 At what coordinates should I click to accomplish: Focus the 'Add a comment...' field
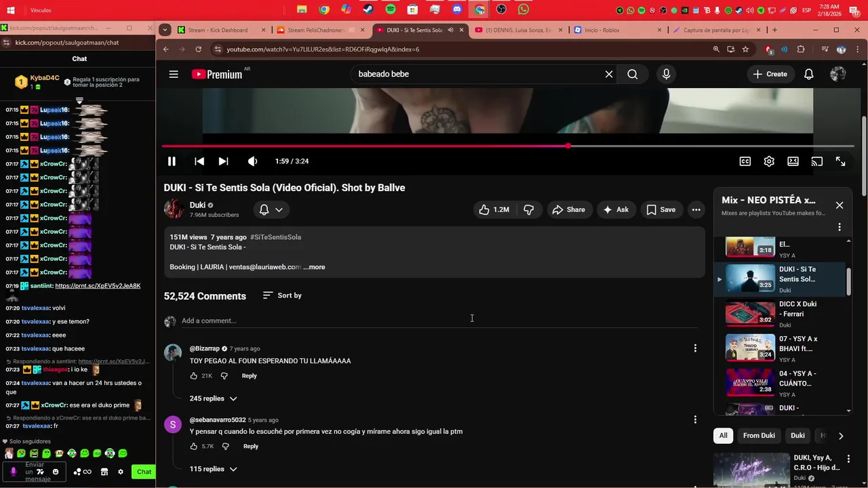coord(439,321)
